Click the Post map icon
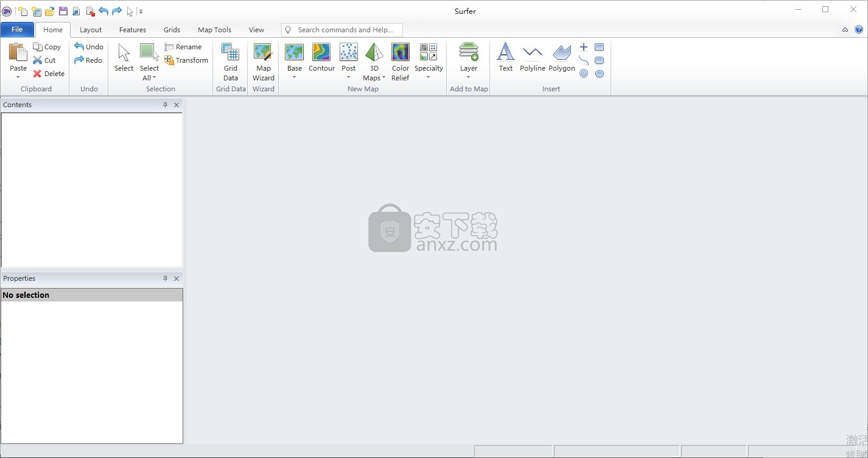 348,52
